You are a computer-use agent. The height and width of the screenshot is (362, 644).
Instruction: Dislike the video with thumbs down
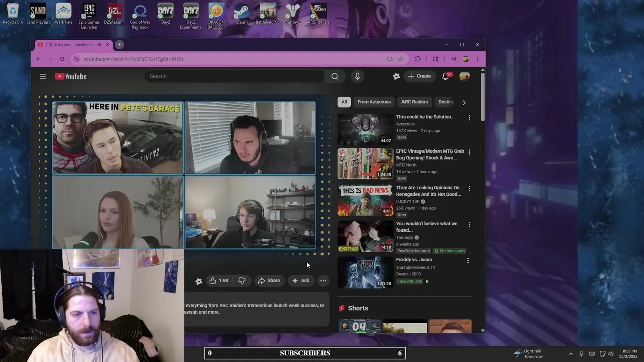(242, 281)
